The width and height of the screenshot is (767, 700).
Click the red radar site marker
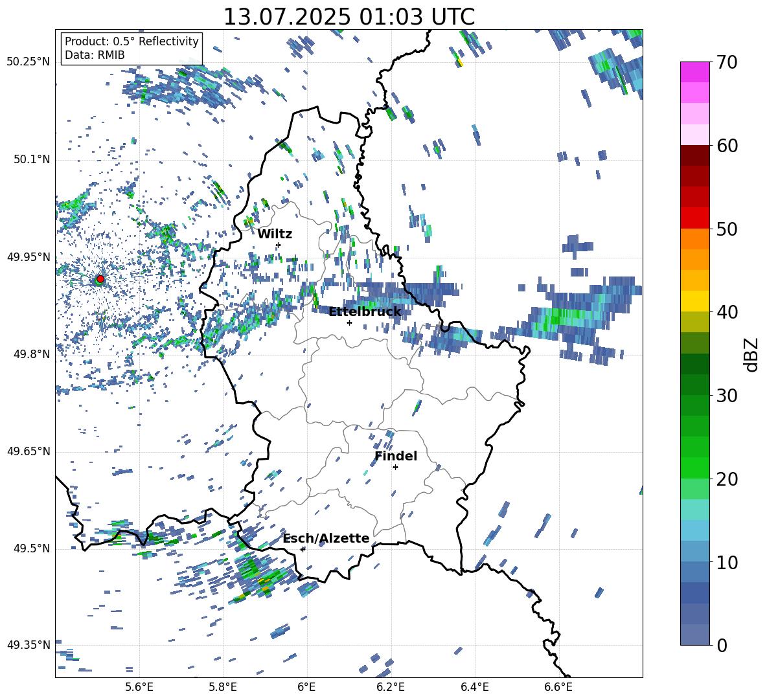coord(100,278)
